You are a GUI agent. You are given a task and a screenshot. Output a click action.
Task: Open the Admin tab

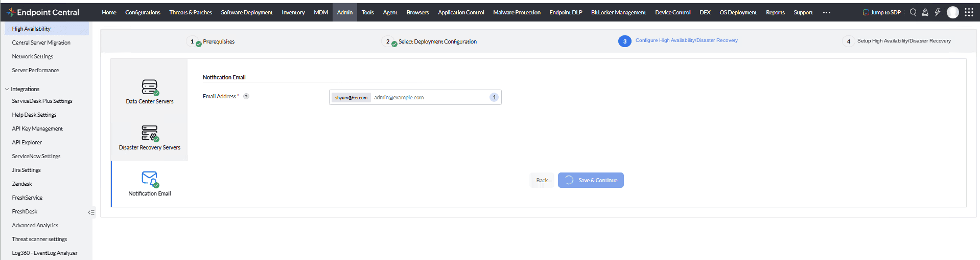pos(345,12)
